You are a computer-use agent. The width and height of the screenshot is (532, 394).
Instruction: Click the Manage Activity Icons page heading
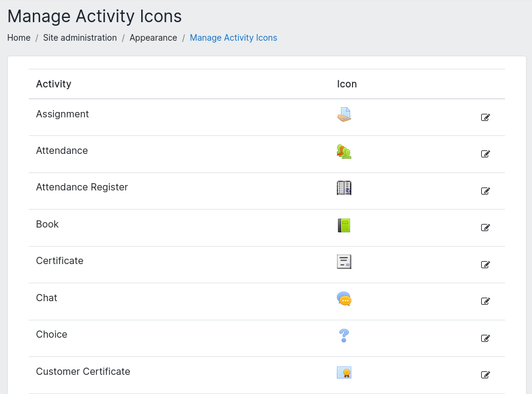[95, 16]
